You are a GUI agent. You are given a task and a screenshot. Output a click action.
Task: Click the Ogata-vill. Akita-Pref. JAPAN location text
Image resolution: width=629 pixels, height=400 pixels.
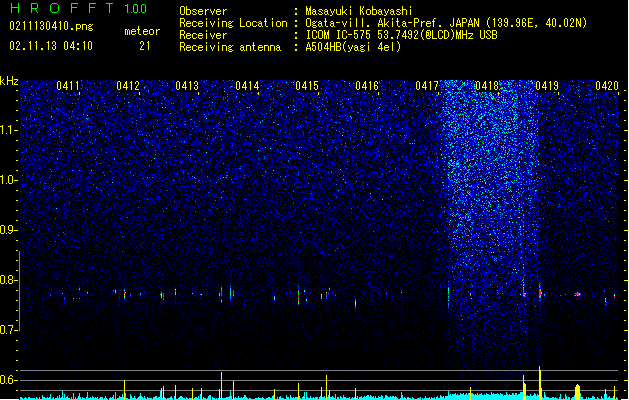coord(446,23)
